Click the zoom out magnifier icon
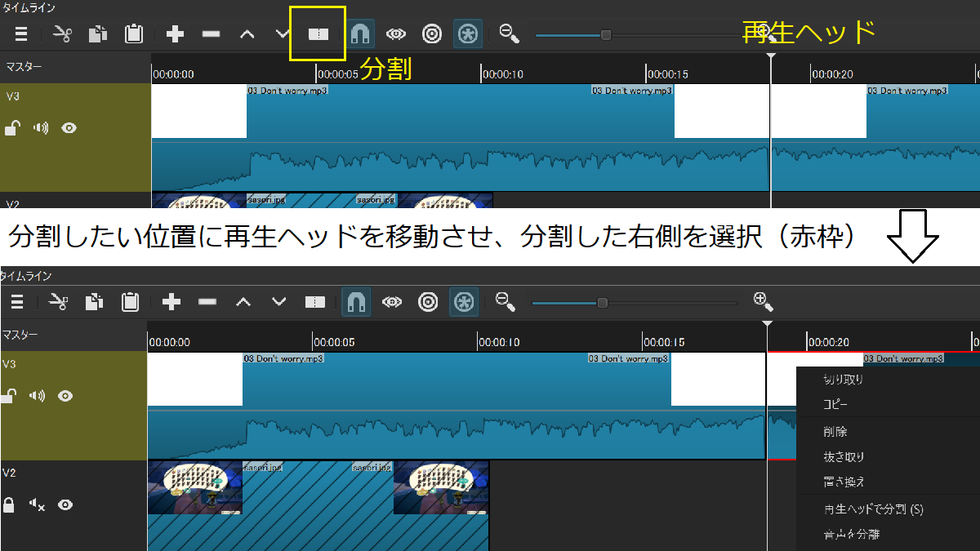This screenshot has height=551, width=980. [x=505, y=301]
